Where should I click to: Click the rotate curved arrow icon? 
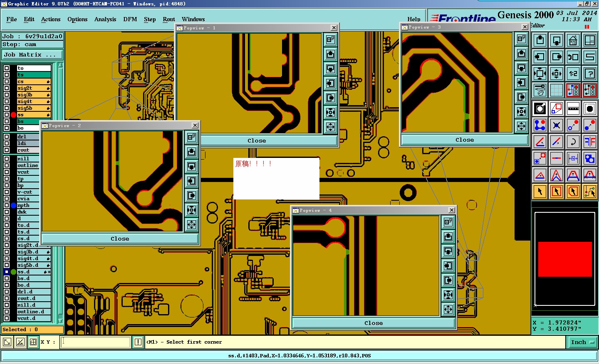tap(573, 142)
